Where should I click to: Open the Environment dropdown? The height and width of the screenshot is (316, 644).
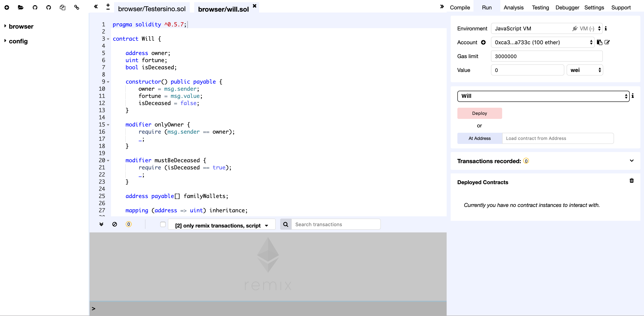coord(547,28)
